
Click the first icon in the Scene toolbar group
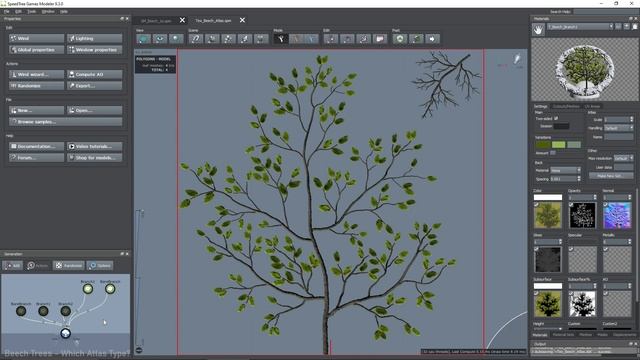(x=196, y=39)
